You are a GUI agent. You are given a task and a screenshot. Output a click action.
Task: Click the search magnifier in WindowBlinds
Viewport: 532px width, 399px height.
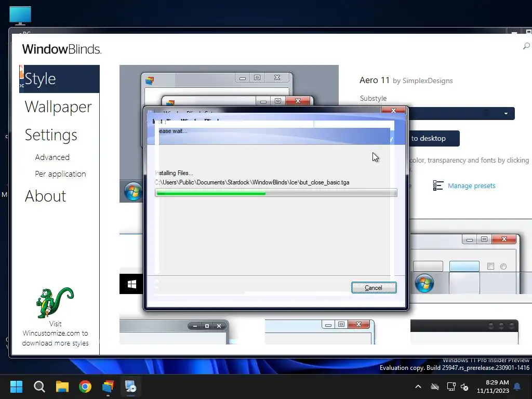pos(527,46)
